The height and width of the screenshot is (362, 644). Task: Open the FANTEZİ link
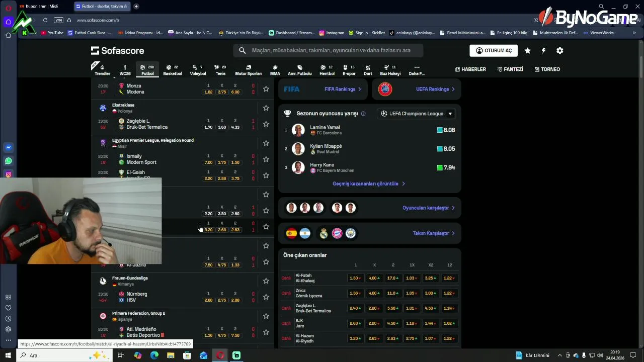[x=510, y=69]
